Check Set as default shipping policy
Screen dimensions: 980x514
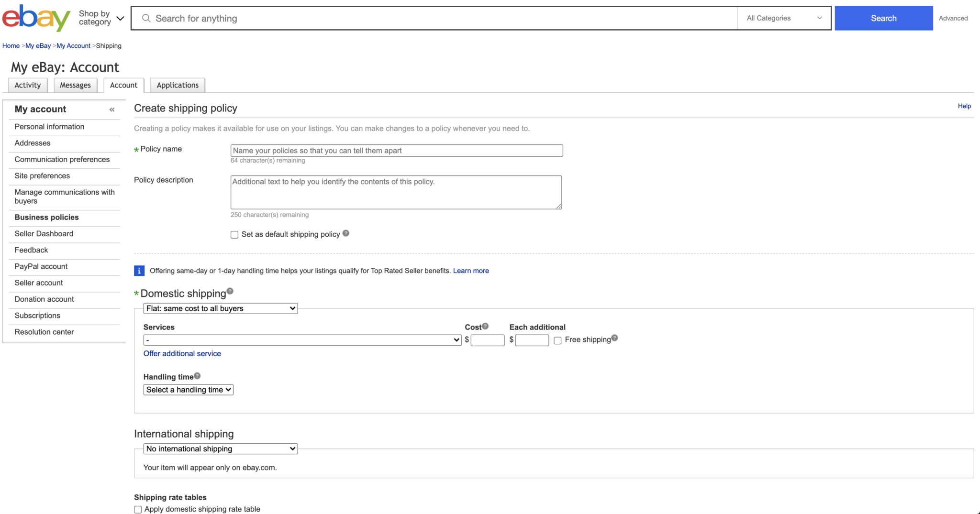(x=234, y=235)
